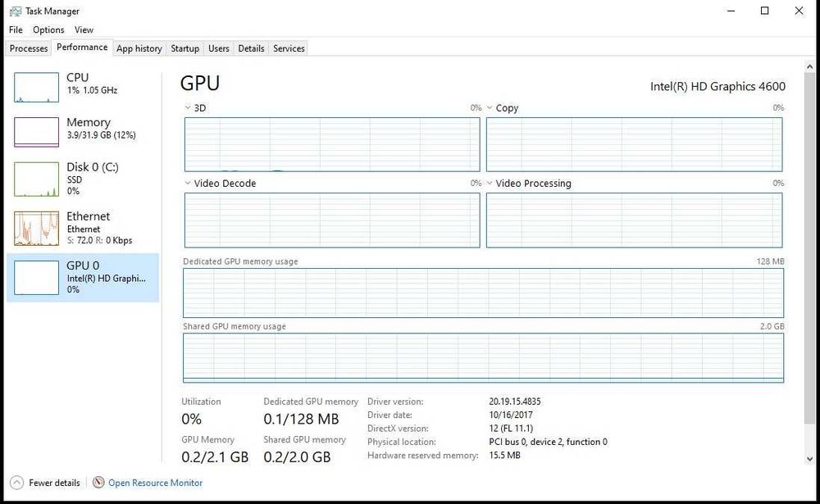Switch to the Startup tab
This screenshot has width=820, height=504.
(184, 48)
